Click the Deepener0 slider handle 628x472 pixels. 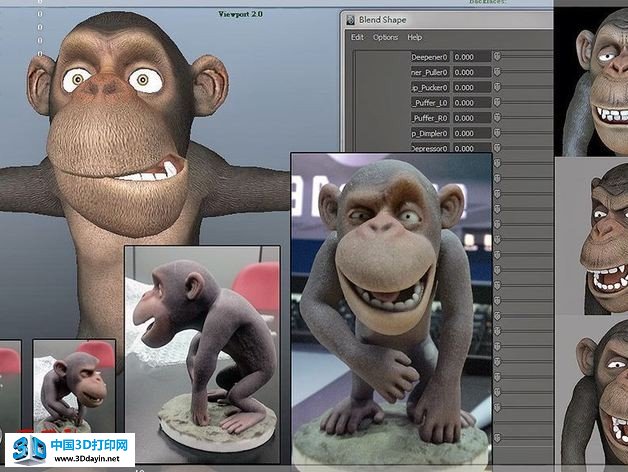click(x=497, y=57)
